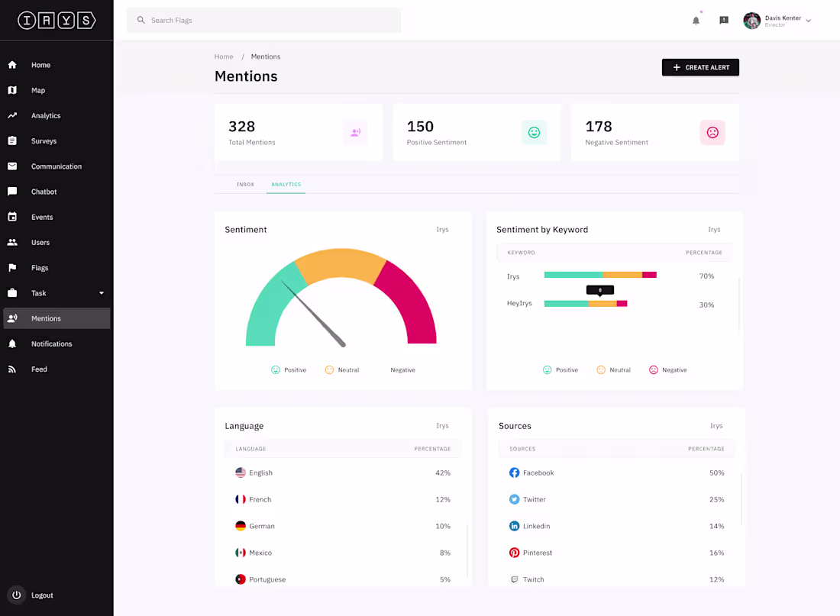
Task: Select the Analytics icon in the sidebar
Action: tap(12, 115)
